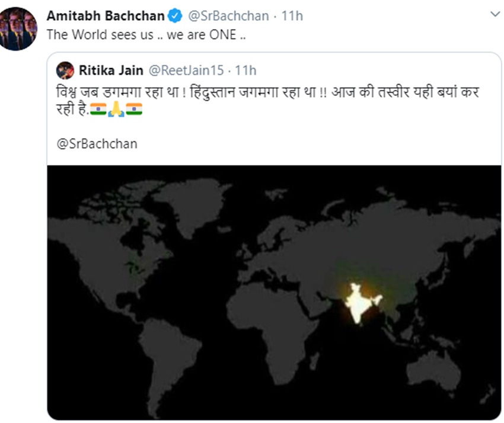This screenshot has width=504, height=423.
Task: Click the India flag emoji after folded hands
Action: 134,110
